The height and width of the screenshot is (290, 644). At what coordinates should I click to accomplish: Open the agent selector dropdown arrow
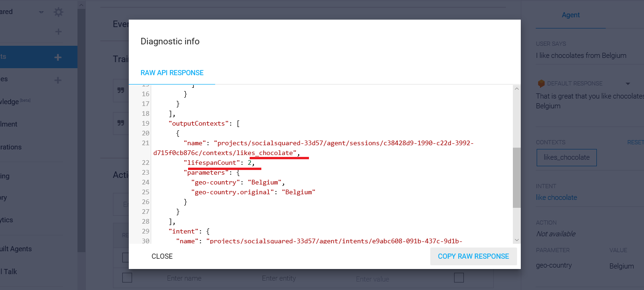click(42, 12)
